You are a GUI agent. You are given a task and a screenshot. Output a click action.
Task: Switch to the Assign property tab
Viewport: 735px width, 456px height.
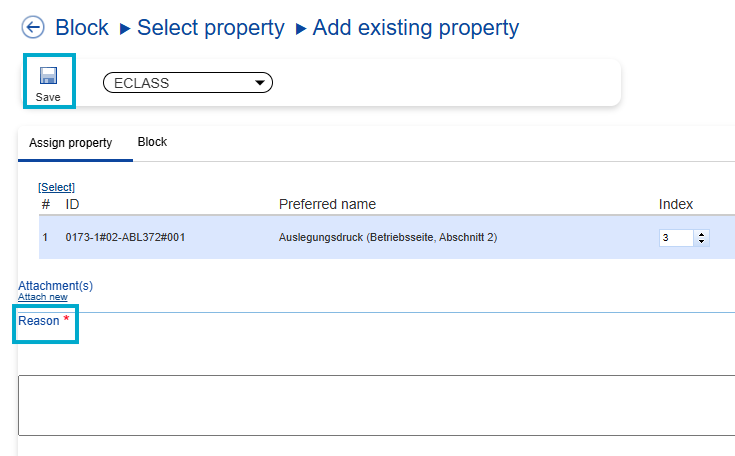(70, 143)
